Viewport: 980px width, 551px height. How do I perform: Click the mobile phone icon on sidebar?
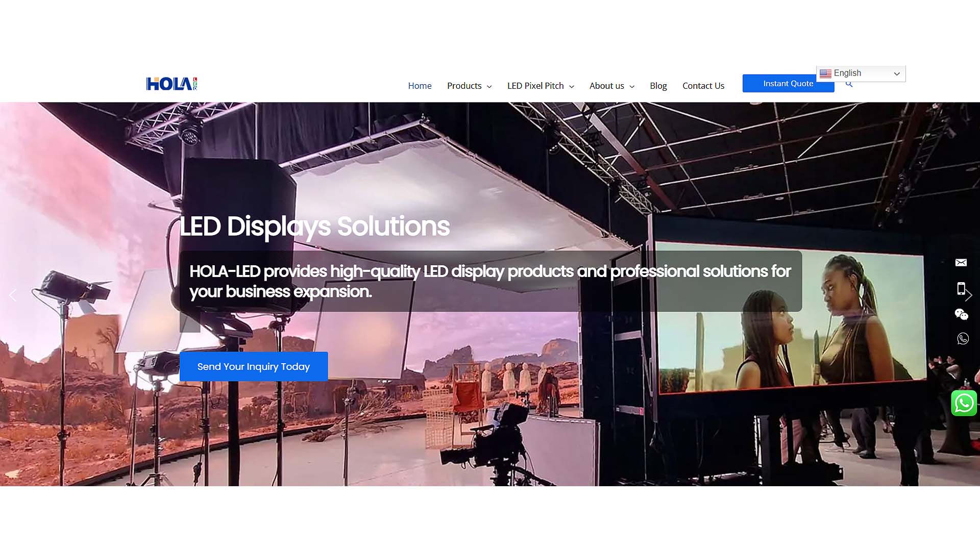tap(961, 289)
